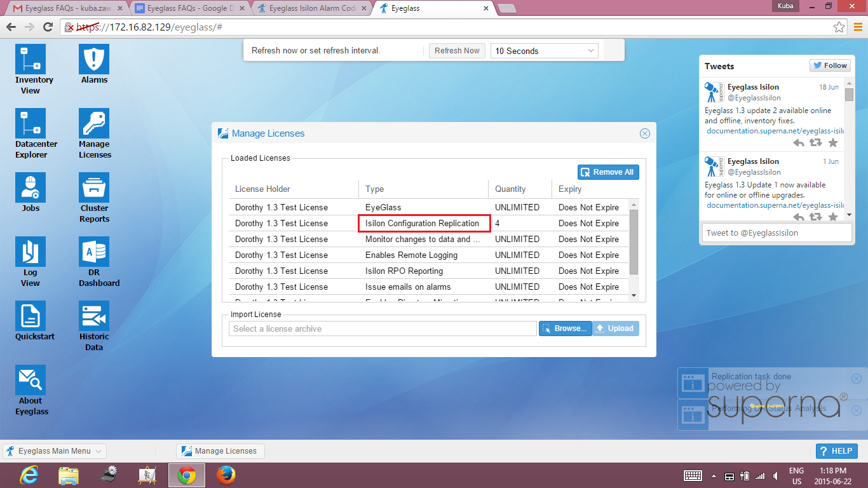
Task: Sort by the Expiry column header
Action: [x=590, y=189]
